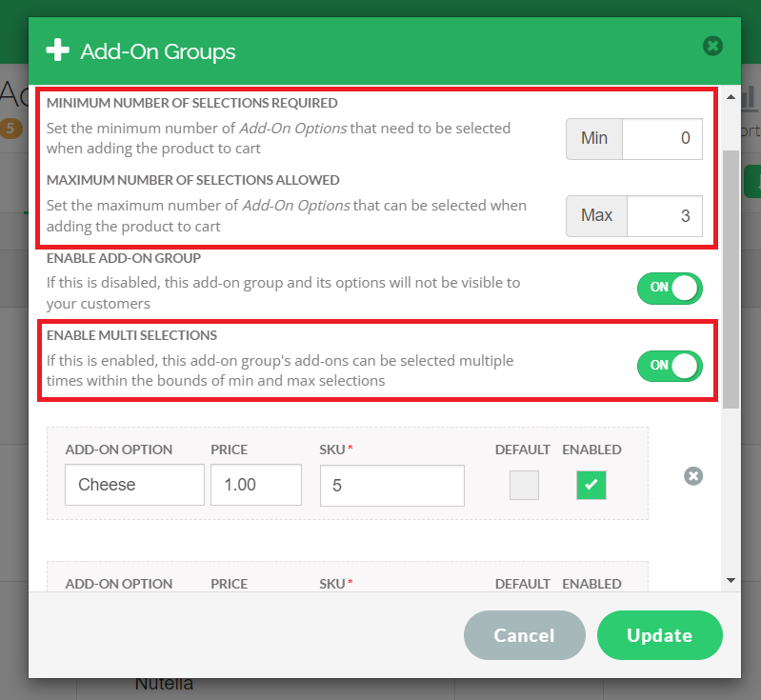Click the Max label addon
Screen dimensions: 761x700
click(596, 215)
